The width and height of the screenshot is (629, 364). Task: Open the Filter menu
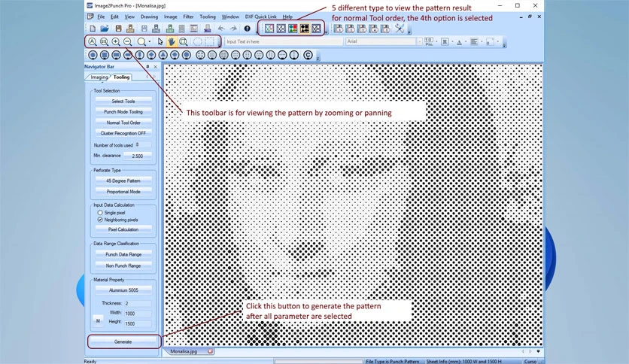pyautogui.click(x=188, y=17)
